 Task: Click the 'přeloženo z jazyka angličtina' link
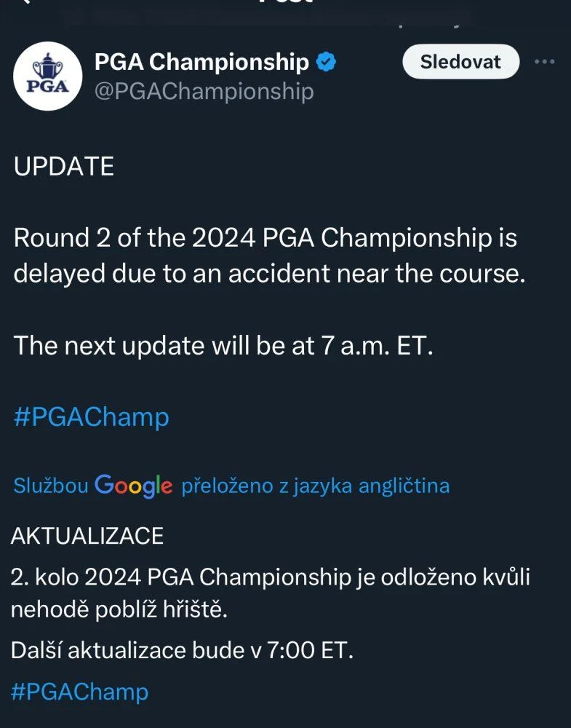coord(316,486)
